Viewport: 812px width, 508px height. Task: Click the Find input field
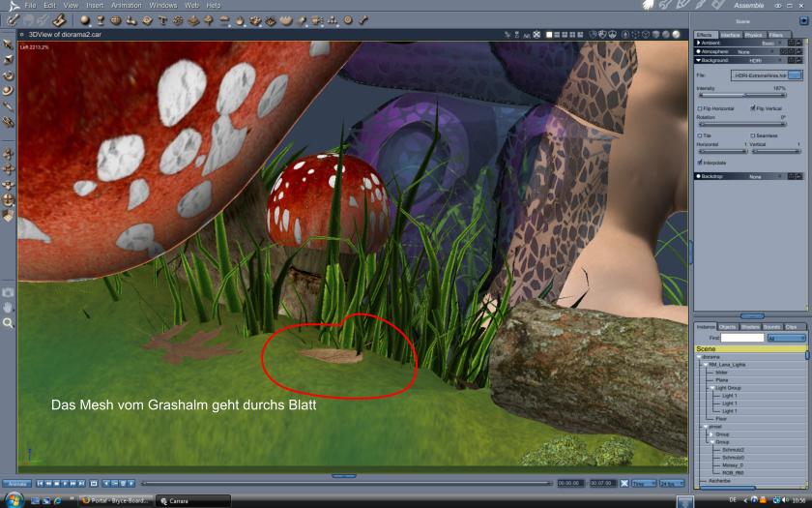click(x=742, y=338)
